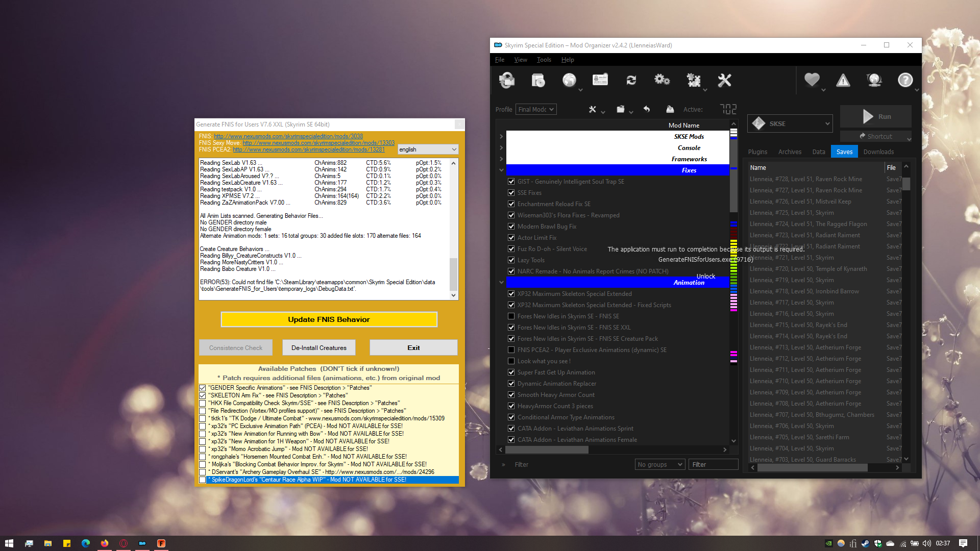
Task: Click the Mod Organizer taskbar icon
Action: 142,543
